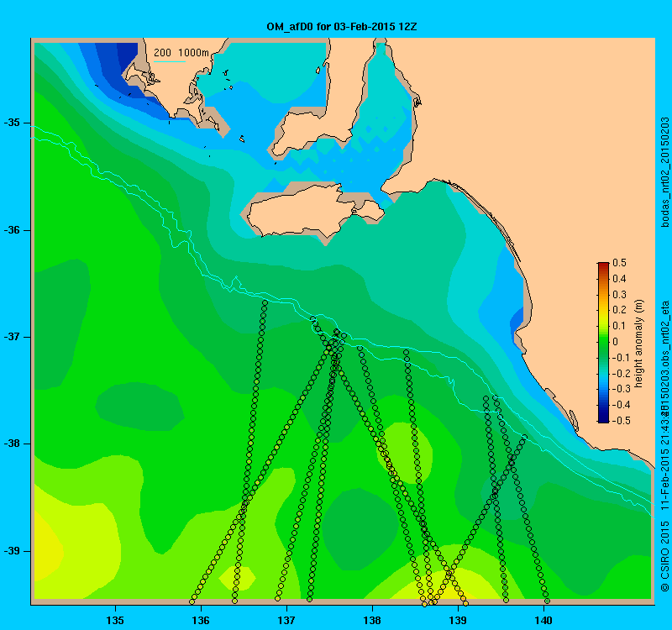Click the '0.2' label on the color scale
Screen dimensions: 672x630
(x=619, y=310)
